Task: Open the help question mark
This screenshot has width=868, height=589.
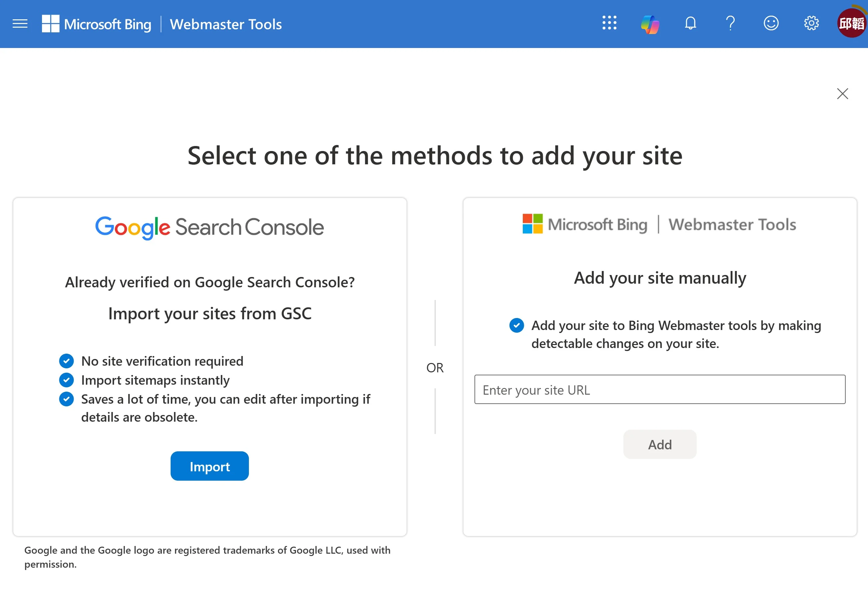Action: pos(730,24)
